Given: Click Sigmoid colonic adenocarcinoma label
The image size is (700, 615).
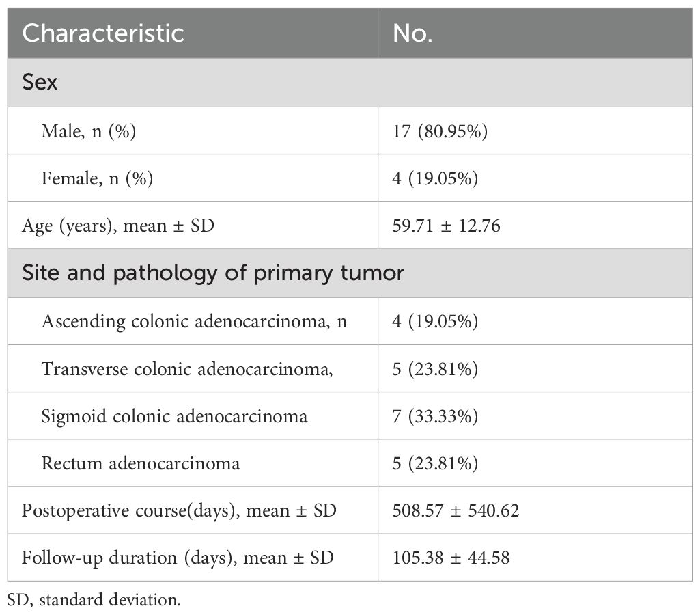Looking at the screenshot, I should [174, 416].
